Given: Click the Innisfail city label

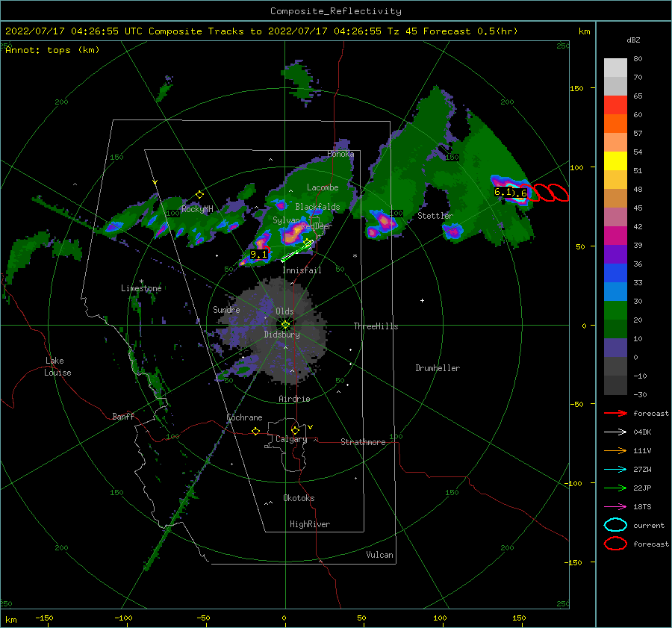Looking at the screenshot, I should click(302, 270).
